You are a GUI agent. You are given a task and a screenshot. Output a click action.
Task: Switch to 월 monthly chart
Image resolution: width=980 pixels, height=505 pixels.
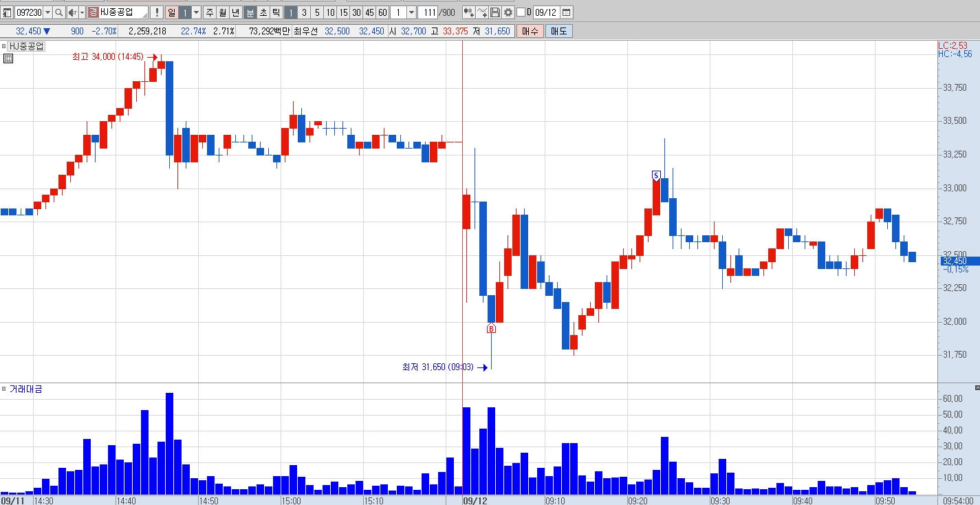tap(223, 12)
